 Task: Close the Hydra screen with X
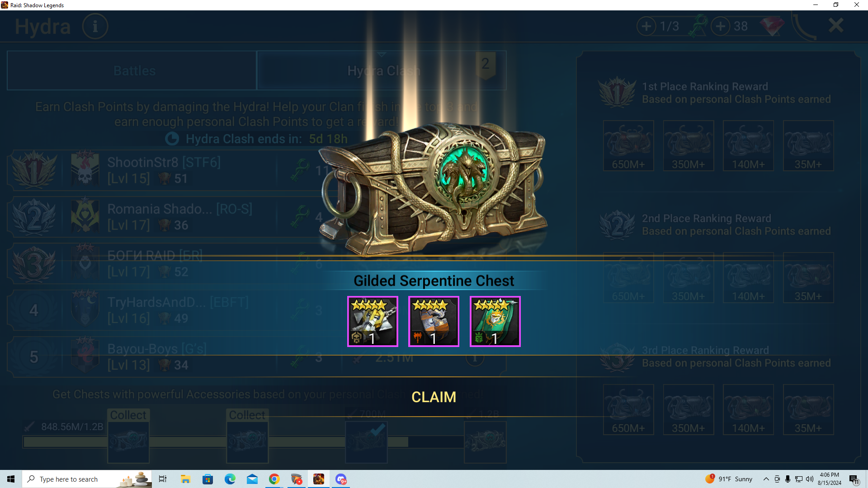836,25
